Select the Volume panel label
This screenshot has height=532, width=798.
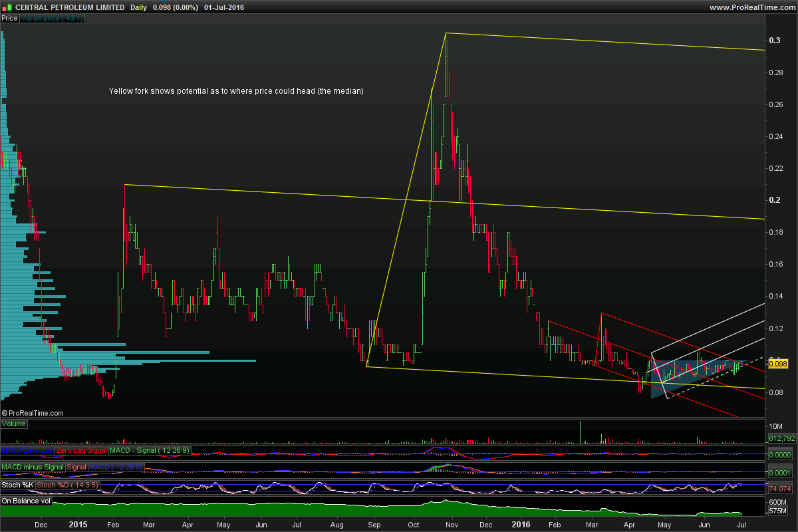pyautogui.click(x=14, y=424)
